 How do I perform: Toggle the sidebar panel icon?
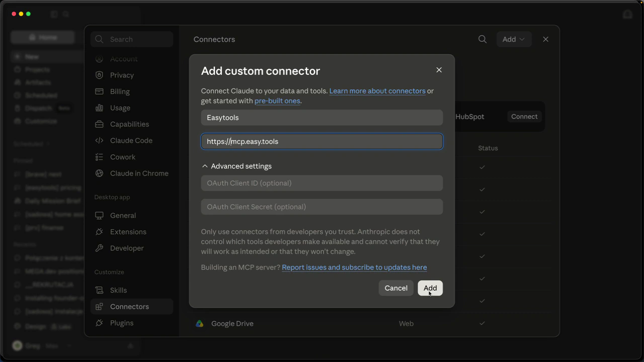click(x=54, y=14)
